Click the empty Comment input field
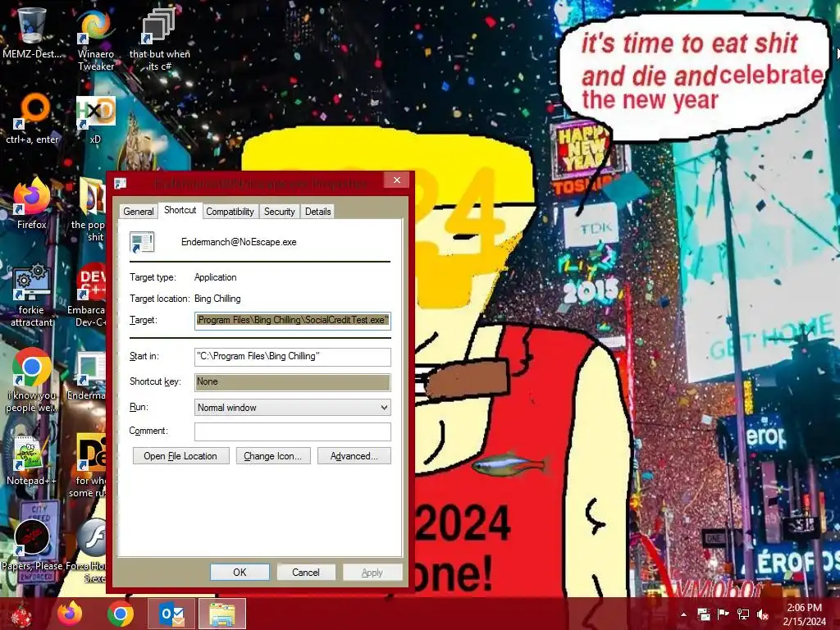 293,431
